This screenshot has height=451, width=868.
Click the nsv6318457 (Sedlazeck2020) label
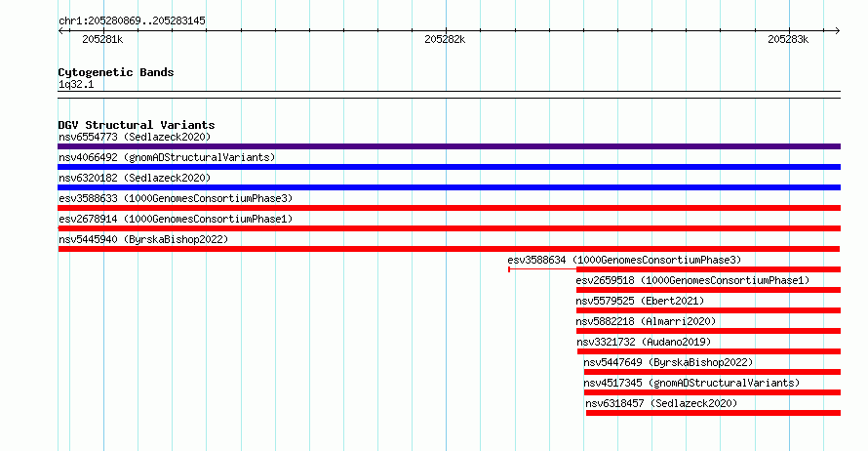pos(661,403)
